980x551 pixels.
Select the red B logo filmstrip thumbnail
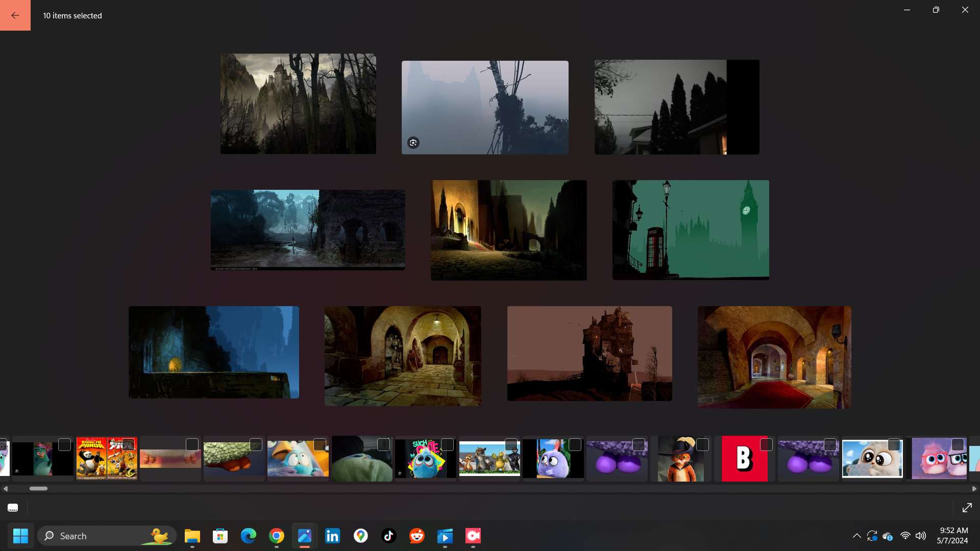[745, 459]
